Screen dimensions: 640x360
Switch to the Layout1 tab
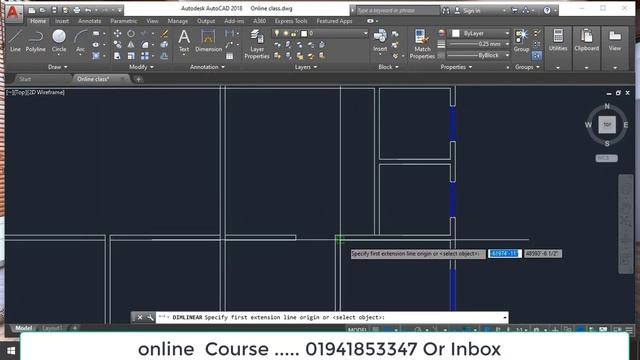tap(52, 328)
